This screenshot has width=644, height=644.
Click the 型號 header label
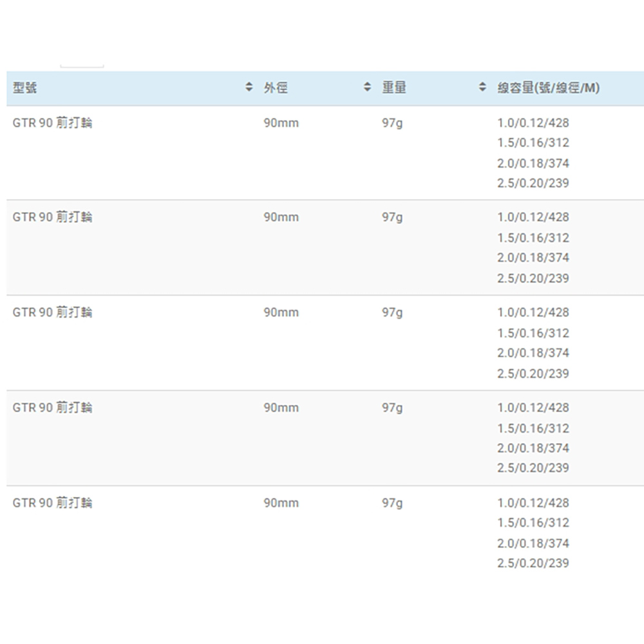[x=24, y=88]
